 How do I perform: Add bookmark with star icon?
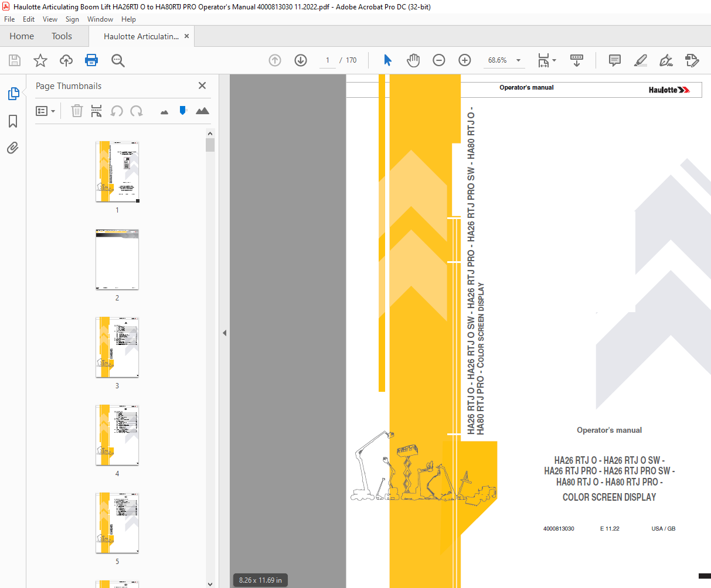pyautogui.click(x=40, y=60)
